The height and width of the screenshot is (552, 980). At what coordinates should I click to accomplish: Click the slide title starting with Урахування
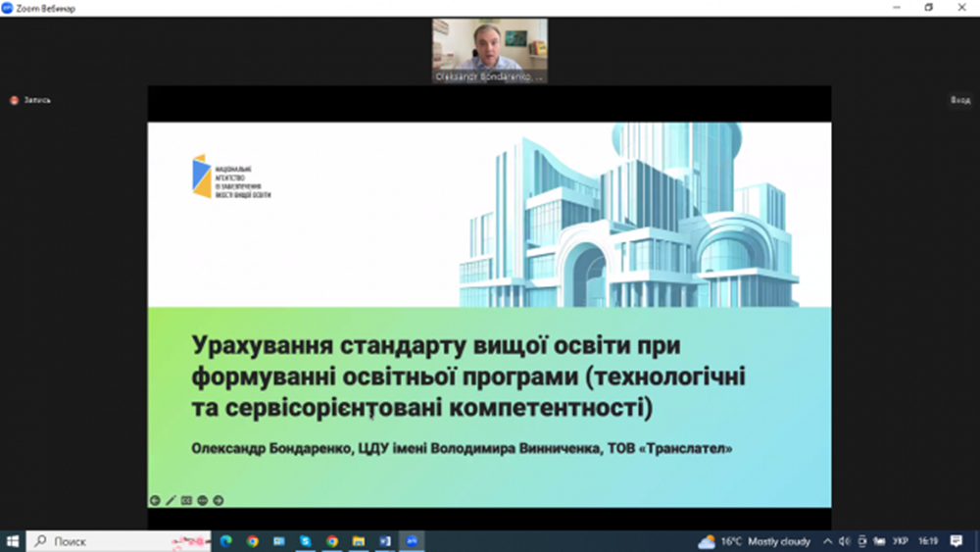pos(468,376)
